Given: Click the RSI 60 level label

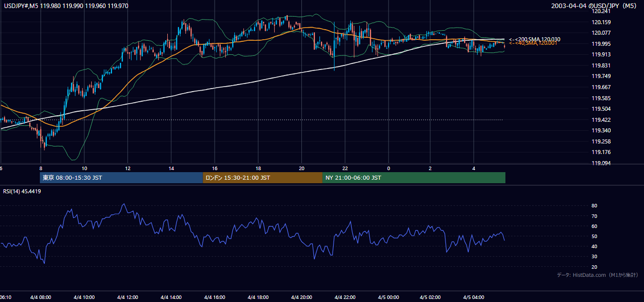Looking at the screenshot, I should pyautogui.click(x=595, y=226).
